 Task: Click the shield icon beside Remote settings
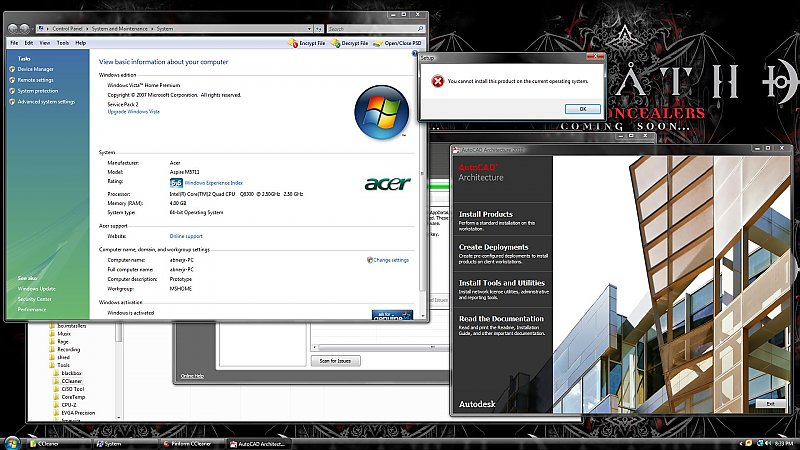coord(12,80)
